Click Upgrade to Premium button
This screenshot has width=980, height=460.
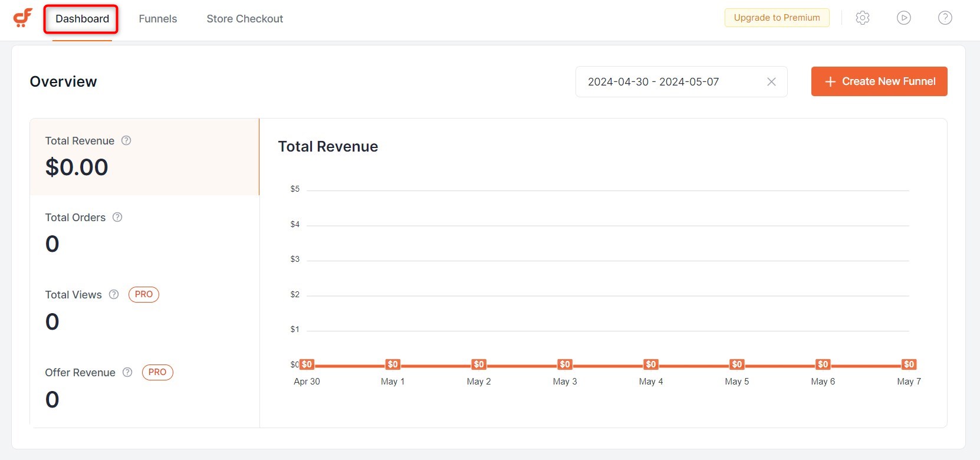pos(777,18)
